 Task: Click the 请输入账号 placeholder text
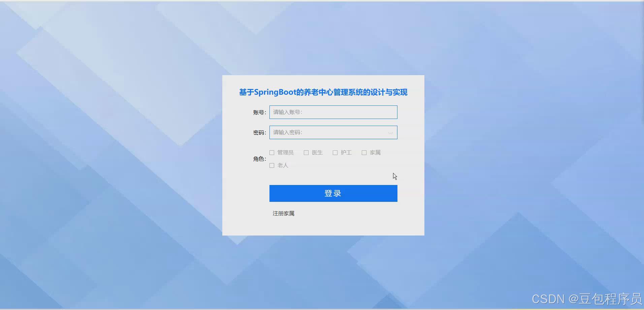tap(287, 112)
